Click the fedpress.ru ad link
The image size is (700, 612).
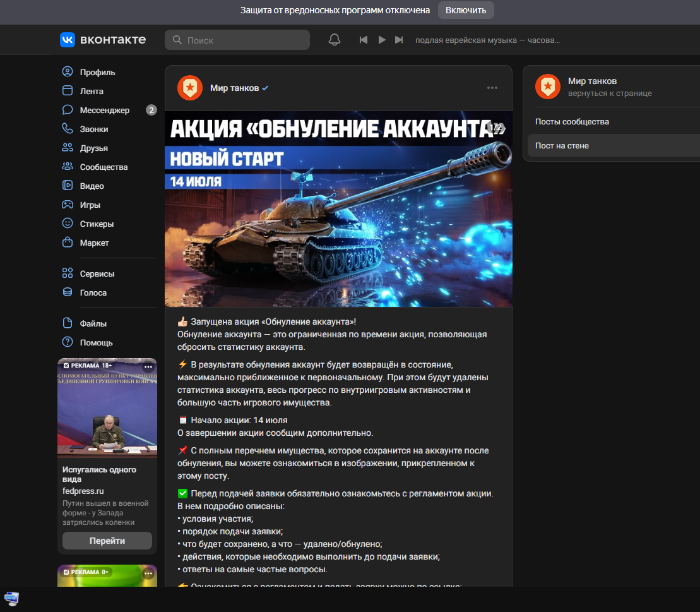(x=83, y=491)
